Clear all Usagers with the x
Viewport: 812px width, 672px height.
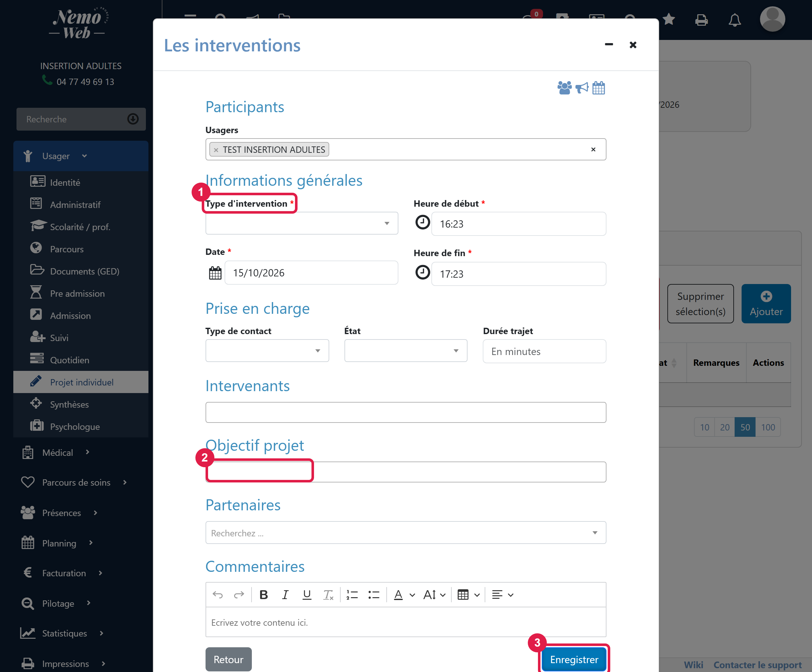click(593, 150)
